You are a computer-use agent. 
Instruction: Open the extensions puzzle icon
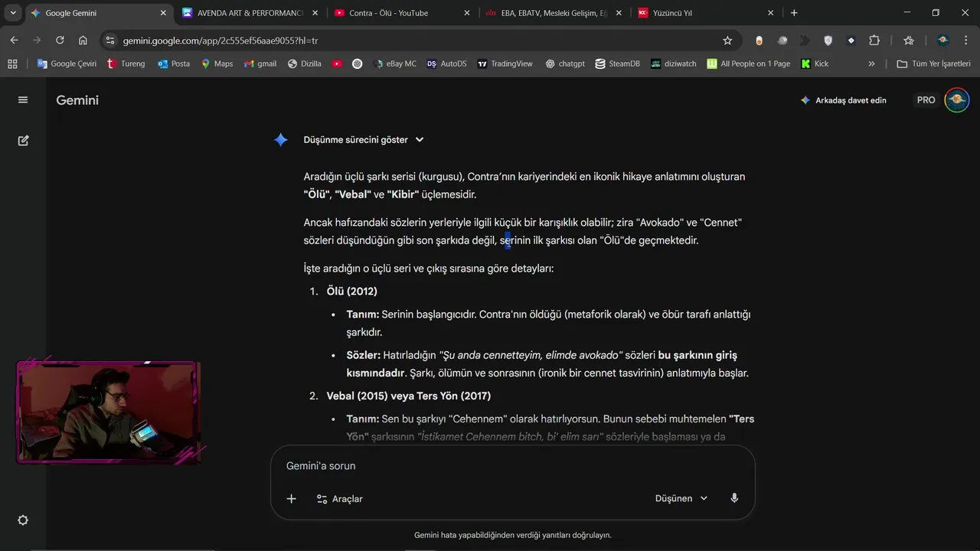click(874, 41)
